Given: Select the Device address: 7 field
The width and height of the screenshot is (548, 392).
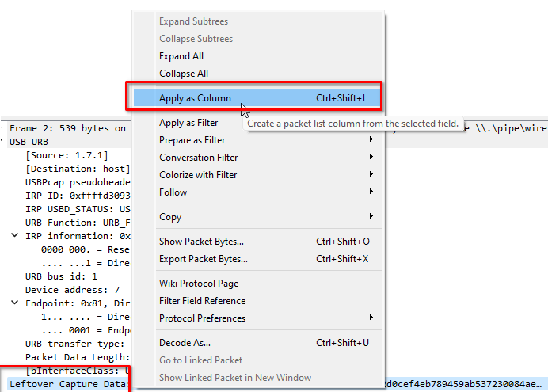Looking at the screenshot, I should coord(72,290).
